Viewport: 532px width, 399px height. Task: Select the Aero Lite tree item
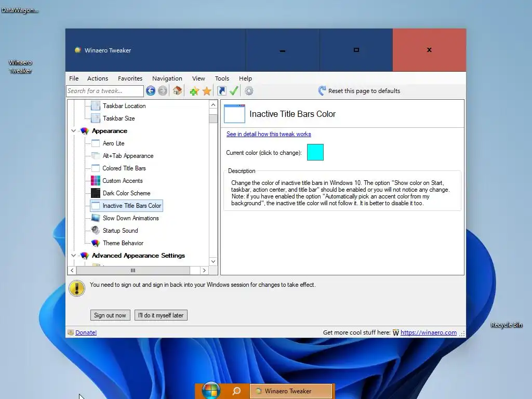click(x=114, y=143)
